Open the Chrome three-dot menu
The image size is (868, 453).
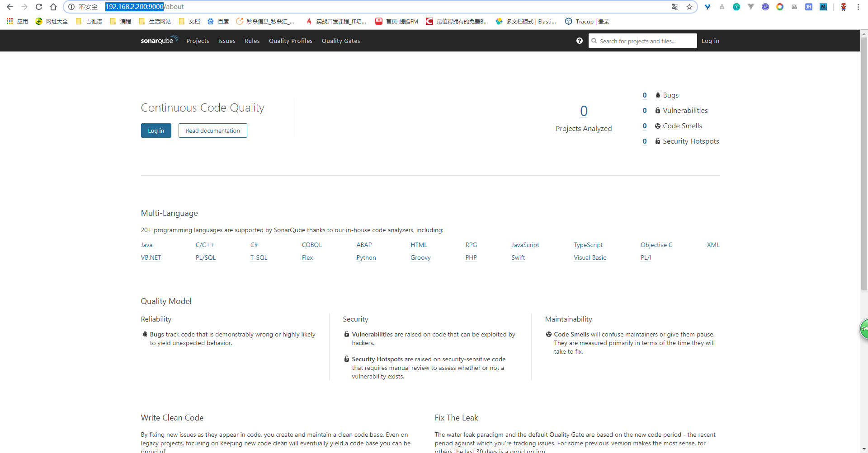[858, 7]
